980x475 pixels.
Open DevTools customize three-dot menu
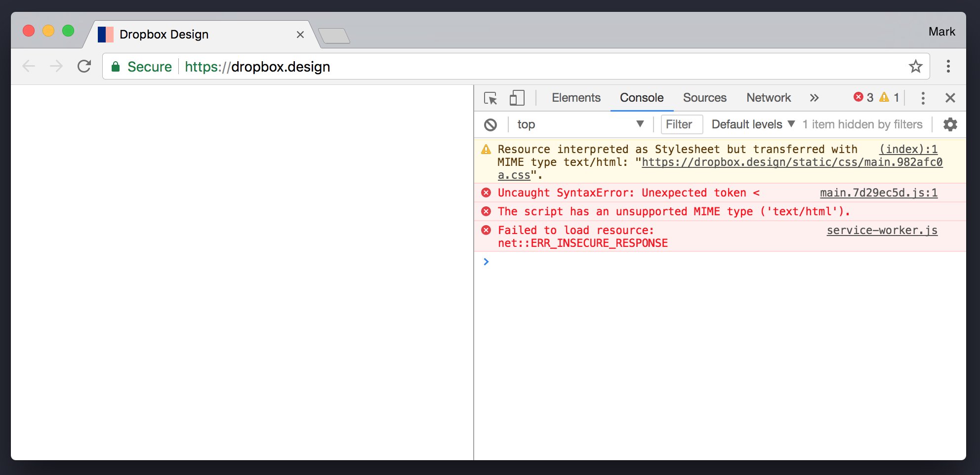(x=923, y=98)
